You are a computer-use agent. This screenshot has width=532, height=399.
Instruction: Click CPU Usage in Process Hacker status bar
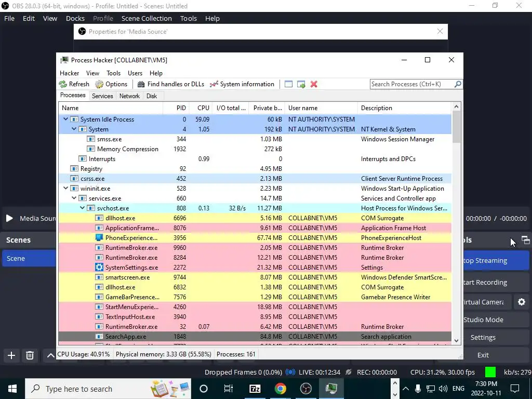coord(84,354)
